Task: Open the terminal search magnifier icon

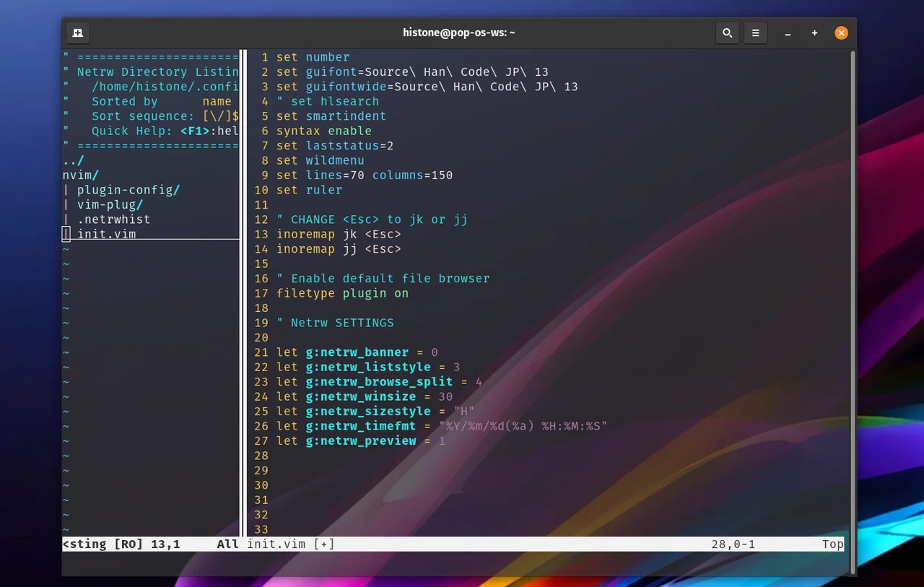Action: coord(727,33)
